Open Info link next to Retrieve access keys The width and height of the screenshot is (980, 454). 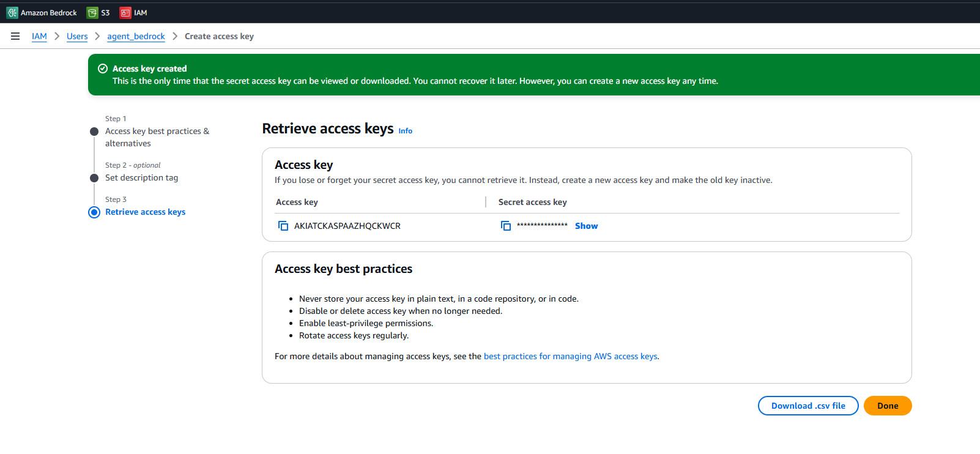pyautogui.click(x=406, y=131)
